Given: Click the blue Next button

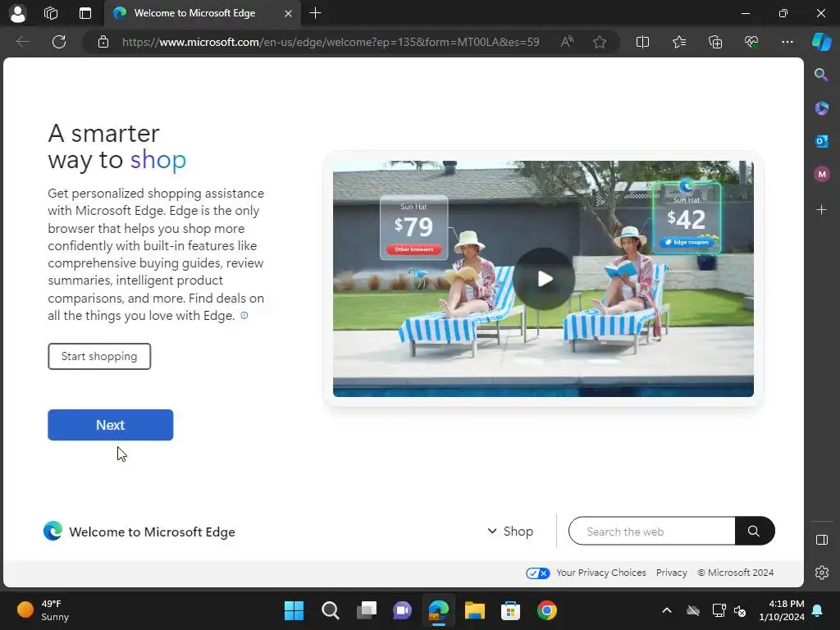Looking at the screenshot, I should click(x=111, y=425).
